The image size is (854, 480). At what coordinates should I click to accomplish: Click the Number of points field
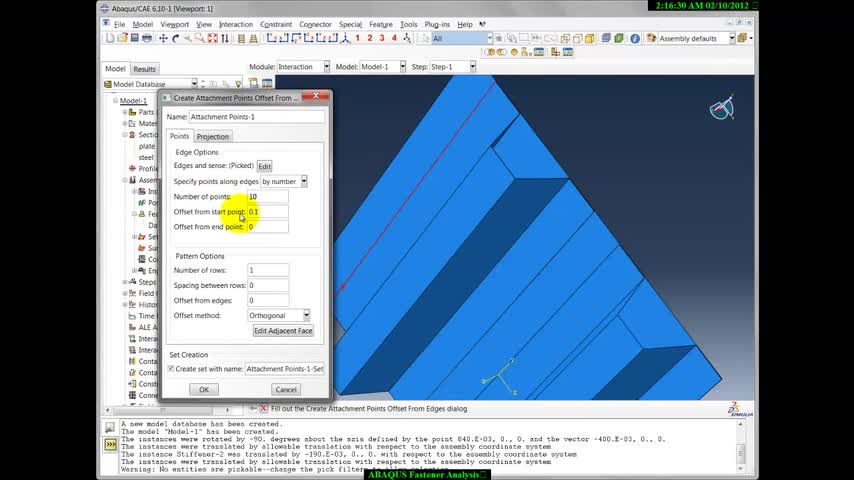[268, 197]
